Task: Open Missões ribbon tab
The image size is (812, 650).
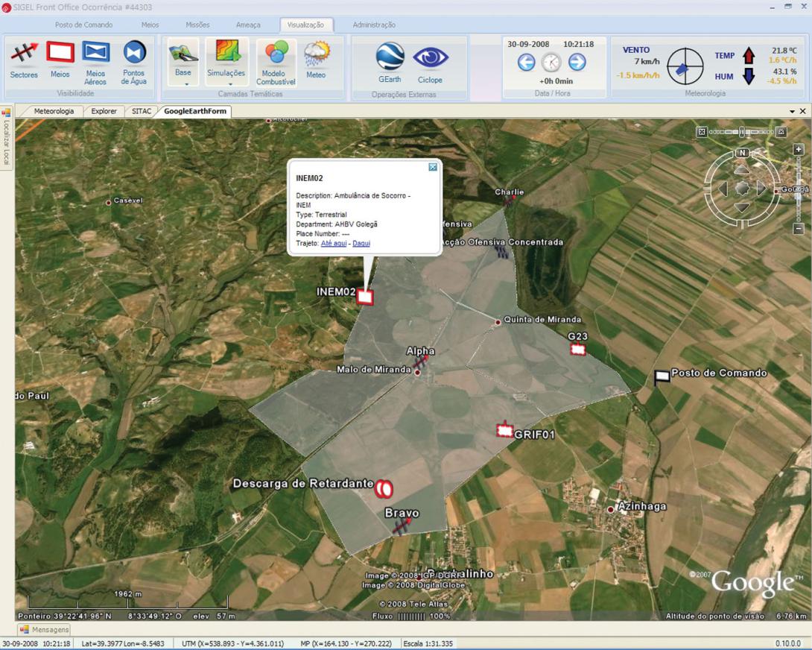Action: point(198,25)
